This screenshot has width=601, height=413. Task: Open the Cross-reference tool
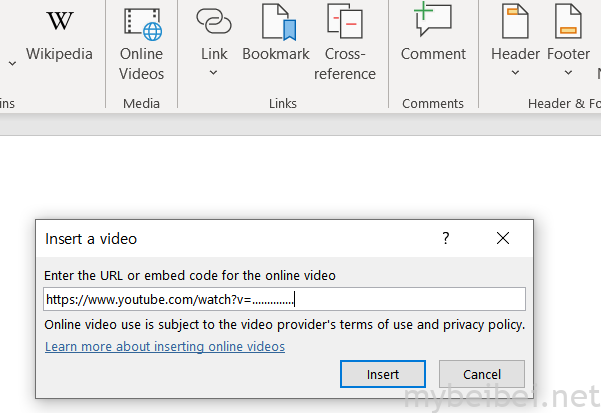[x=345, y=42]
